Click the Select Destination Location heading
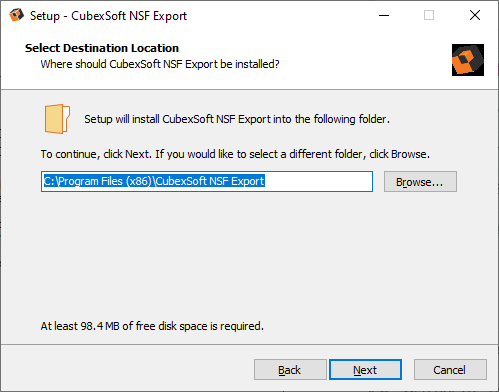This screenshot has height=392, width=499. (x=102, y=48)
